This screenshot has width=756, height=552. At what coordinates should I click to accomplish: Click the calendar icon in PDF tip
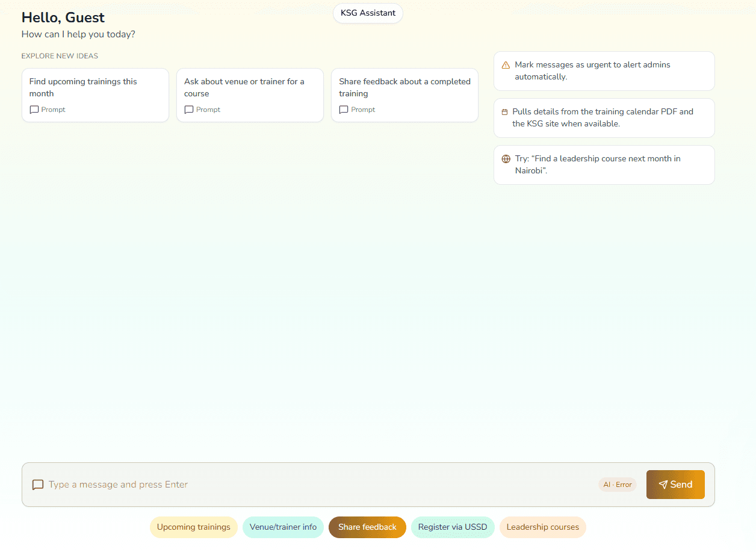504,112
